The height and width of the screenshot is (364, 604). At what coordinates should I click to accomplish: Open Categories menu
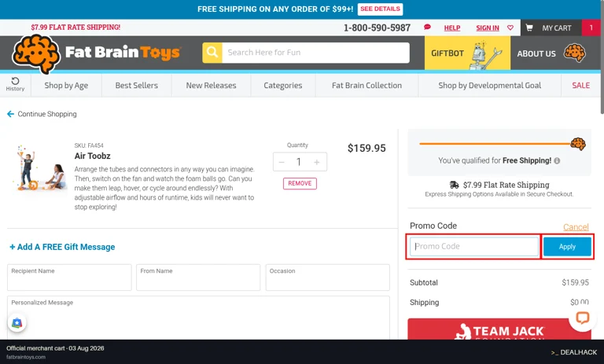pos(283,86)
